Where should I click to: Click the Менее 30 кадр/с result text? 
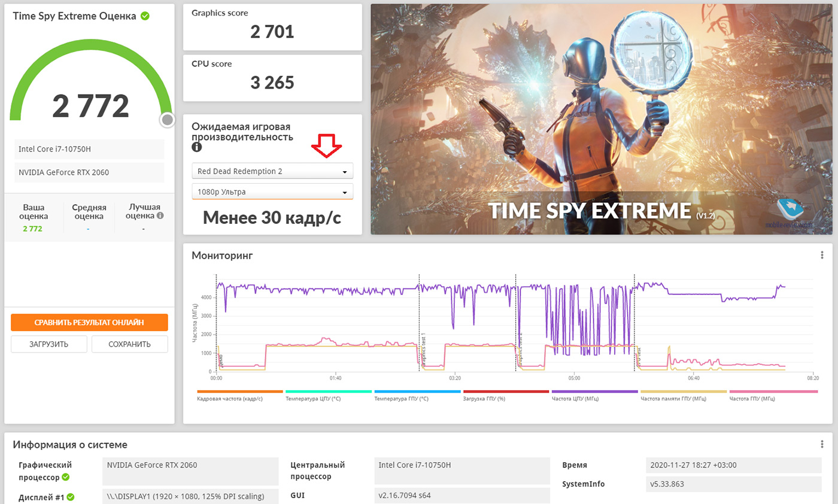tap(272, 218)
